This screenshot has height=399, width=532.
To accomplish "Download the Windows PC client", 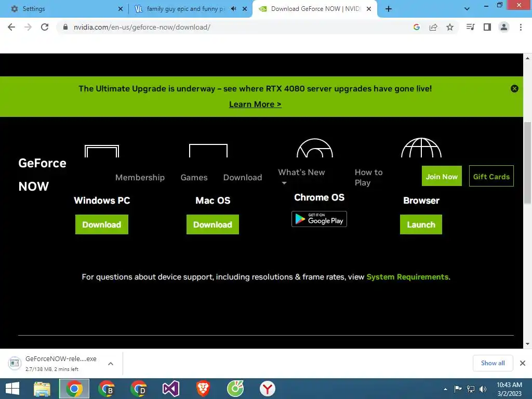I will [102, 224].
